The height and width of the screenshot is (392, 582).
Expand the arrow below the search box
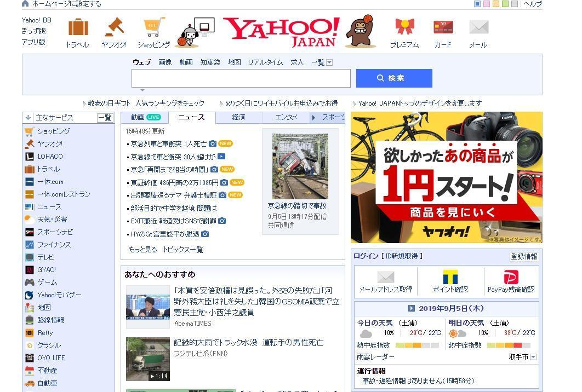click(142, 90)
